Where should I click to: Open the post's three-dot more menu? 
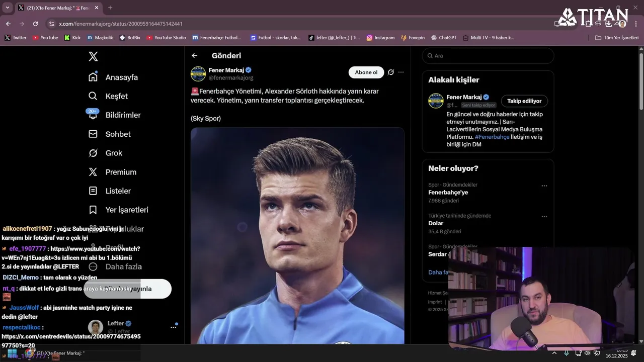[x=401, y=72]
